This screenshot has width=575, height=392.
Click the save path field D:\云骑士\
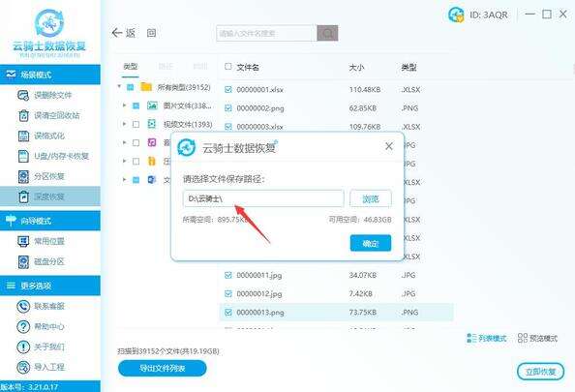pos(263,198)
